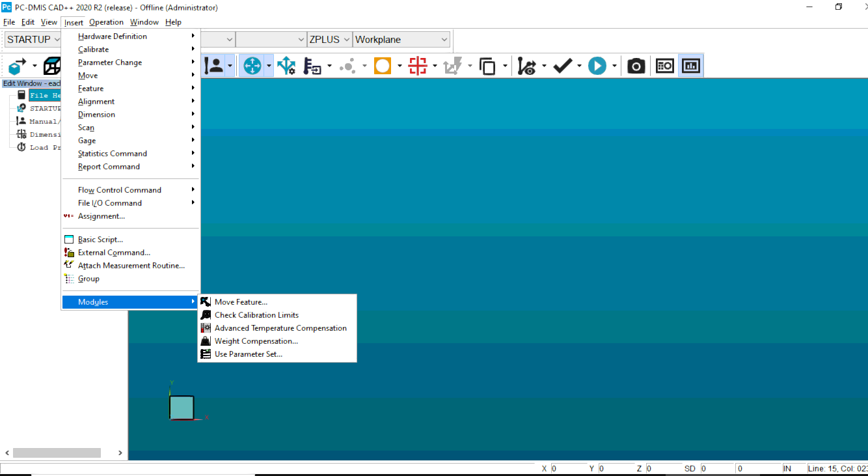Click the grey constructed points toolbar icon

pyautogui.click(x=347, y=66)
